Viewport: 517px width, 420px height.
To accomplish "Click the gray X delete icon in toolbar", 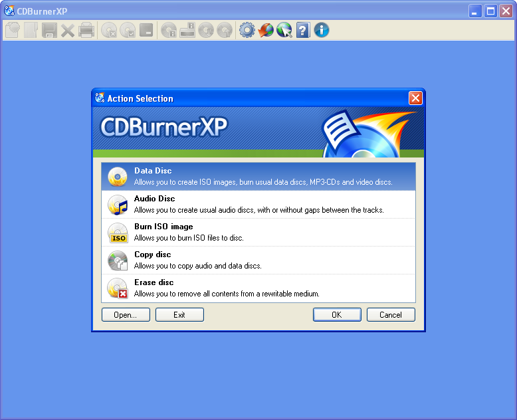I will pyautogui.click(x=68, y=30).
